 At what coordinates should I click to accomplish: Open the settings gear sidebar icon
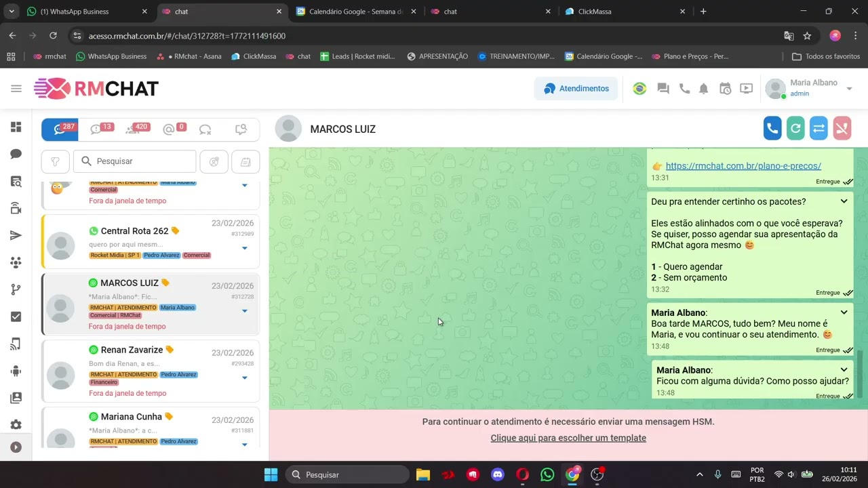(x=16, y=425)
